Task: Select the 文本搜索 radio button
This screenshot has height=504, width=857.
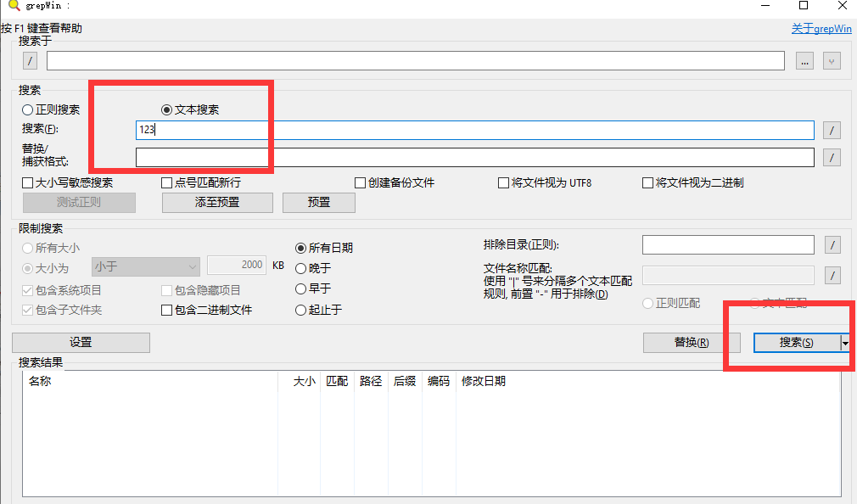Action: click(167, 109)
